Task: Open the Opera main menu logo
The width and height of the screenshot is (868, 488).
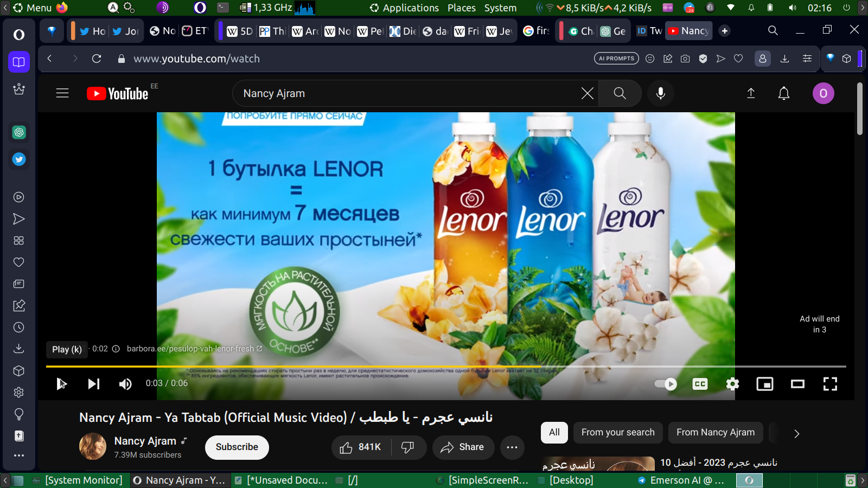Action: [19, 35]
